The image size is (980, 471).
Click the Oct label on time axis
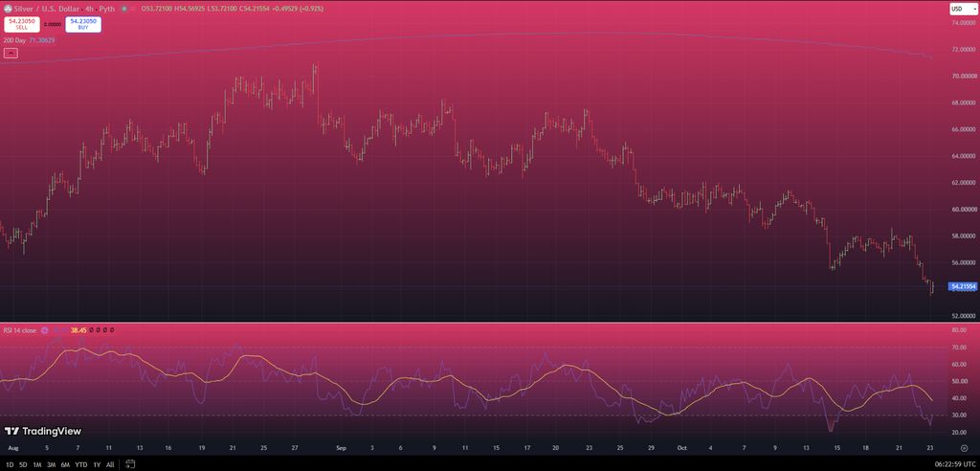click(x=681, y=448)
